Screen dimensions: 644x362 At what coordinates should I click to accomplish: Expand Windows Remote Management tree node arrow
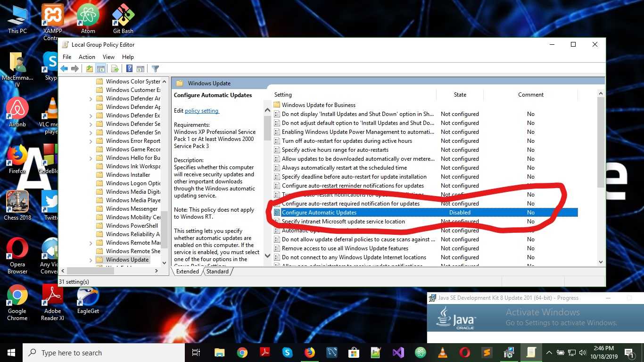(91, 243)
